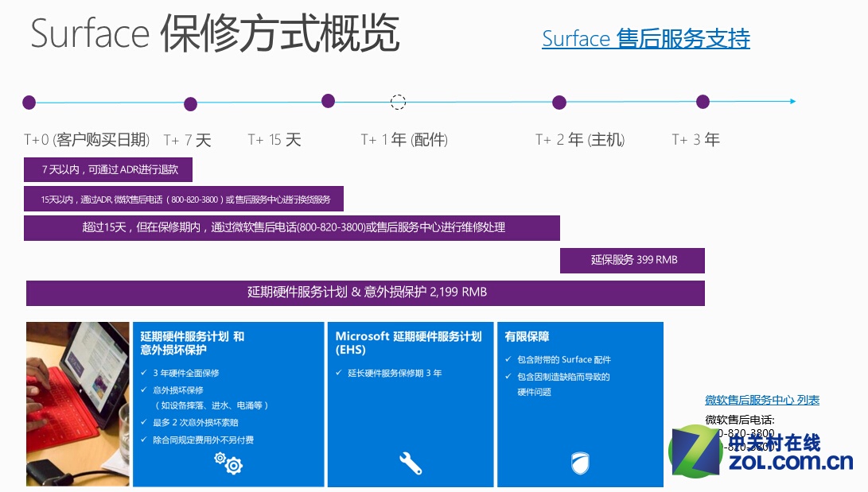Click the 除合同规定费用外不另付费 item

pos(203,440)
